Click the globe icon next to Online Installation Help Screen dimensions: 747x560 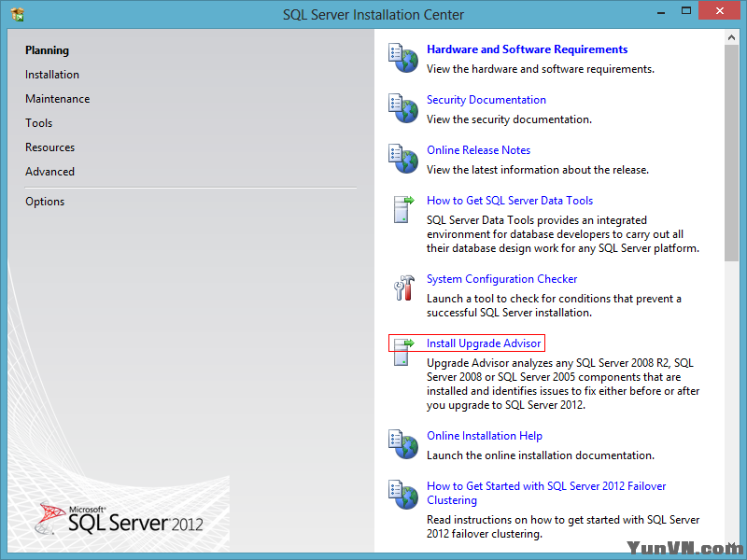point(403,445)
